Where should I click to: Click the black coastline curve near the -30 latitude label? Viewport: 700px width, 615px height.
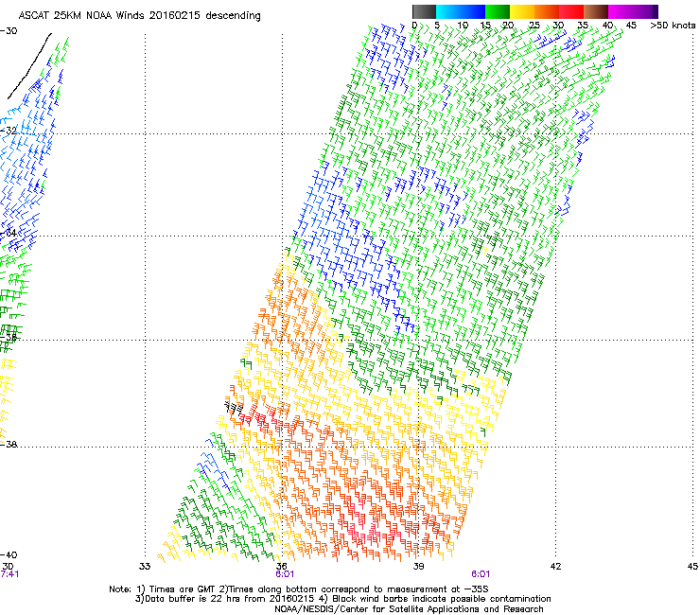tap(29, 65)
